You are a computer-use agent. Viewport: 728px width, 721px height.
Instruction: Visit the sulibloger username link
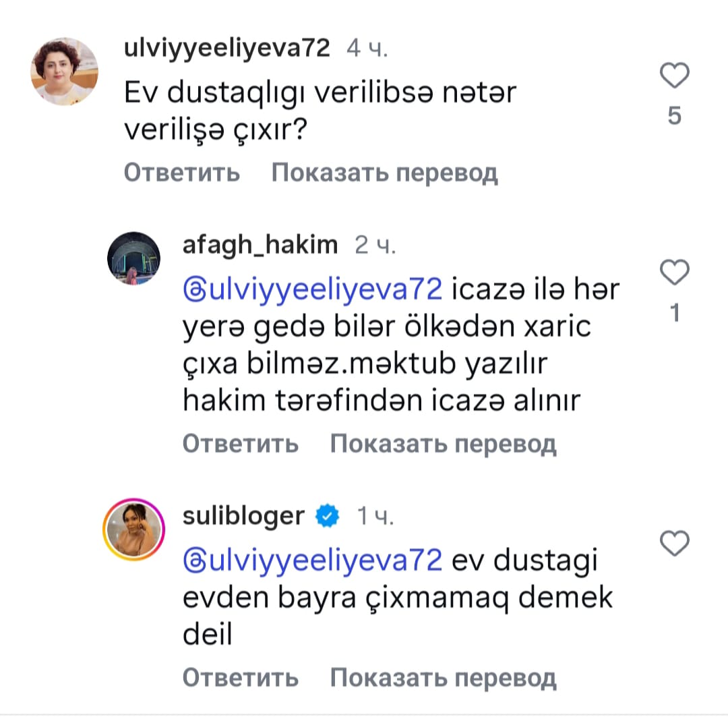pyautogui.click(x=243, y=517)
